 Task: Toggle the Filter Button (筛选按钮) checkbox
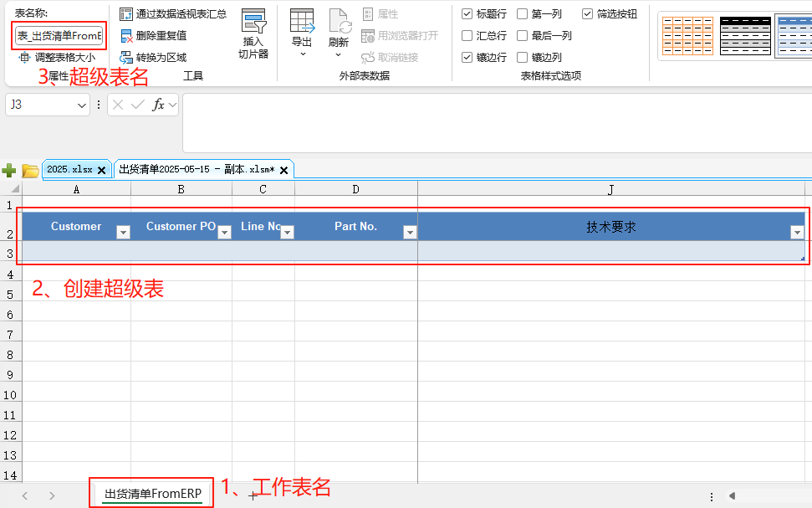click(587, 14)
